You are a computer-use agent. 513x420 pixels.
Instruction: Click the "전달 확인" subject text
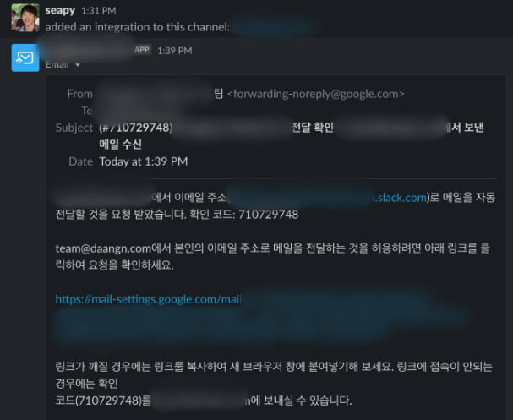click(x=313, y=128)
